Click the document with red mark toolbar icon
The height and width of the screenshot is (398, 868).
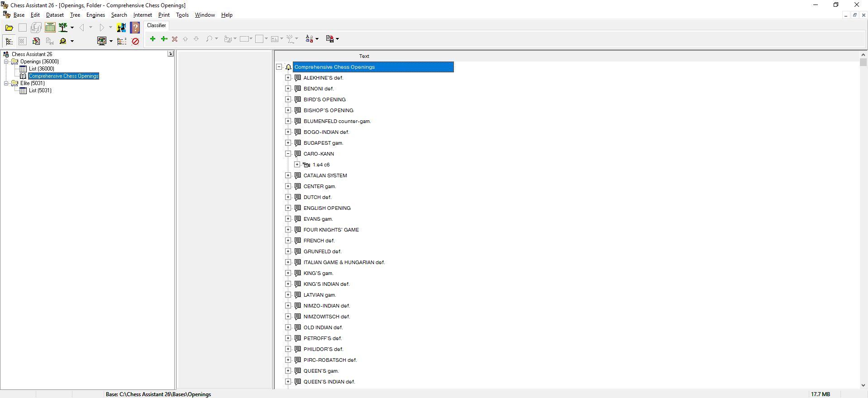[x=36, y=41]
